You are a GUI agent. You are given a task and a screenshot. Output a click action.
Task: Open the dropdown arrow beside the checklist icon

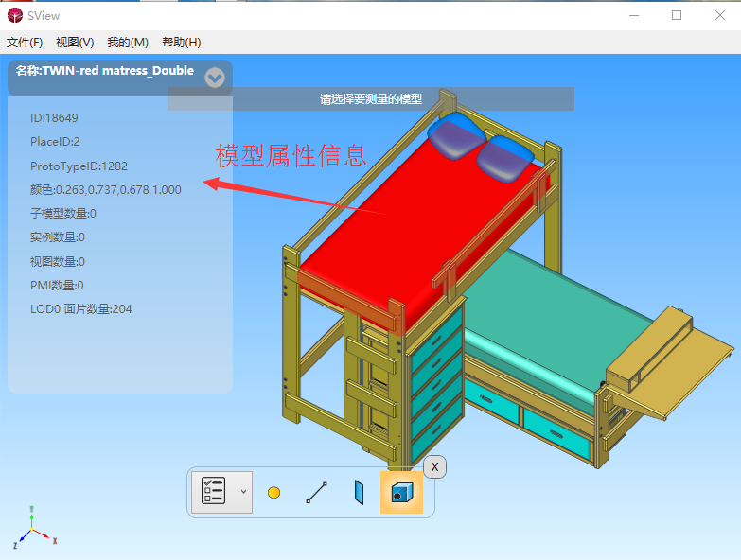coord(243,492)
